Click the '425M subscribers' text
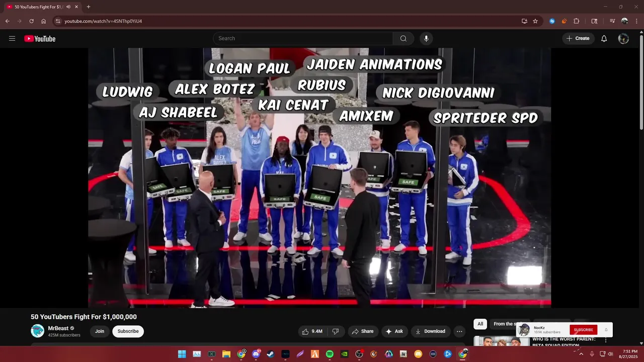Viewport: 644px width, 362px height. tap(64, 335)
